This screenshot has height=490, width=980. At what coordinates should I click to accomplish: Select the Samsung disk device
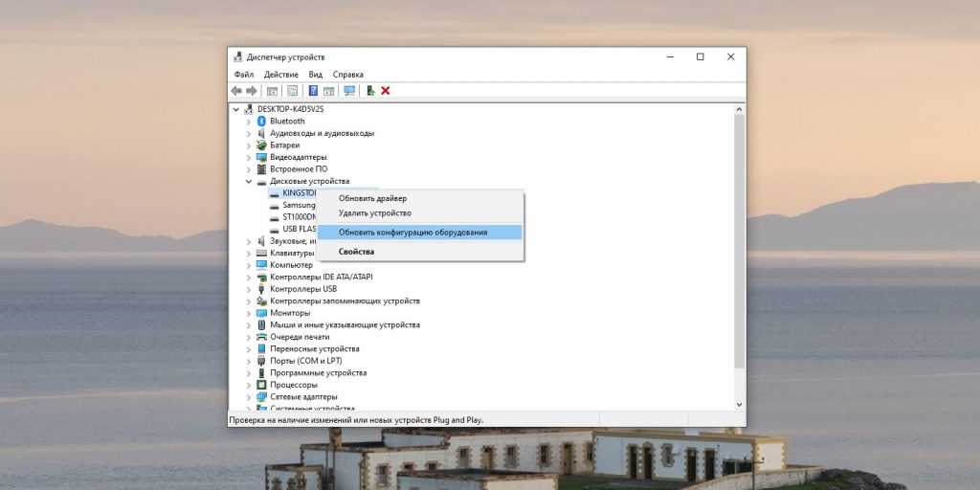(299, 205)
